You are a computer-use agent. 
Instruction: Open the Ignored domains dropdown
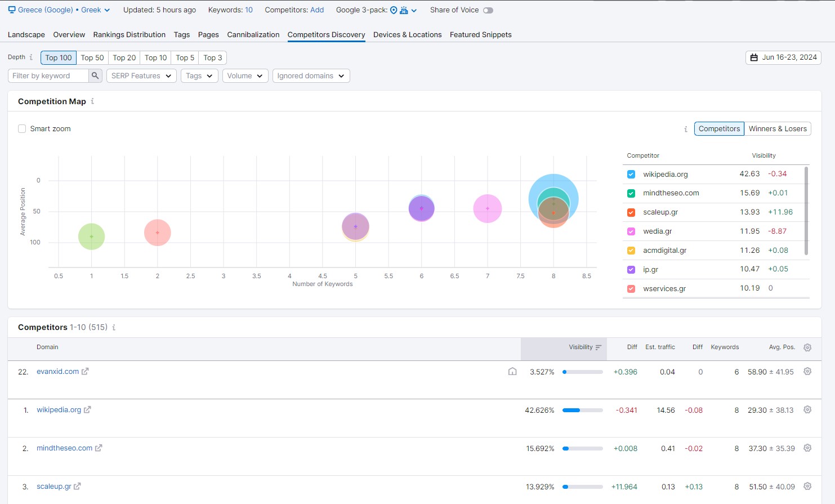click(311, 75)
